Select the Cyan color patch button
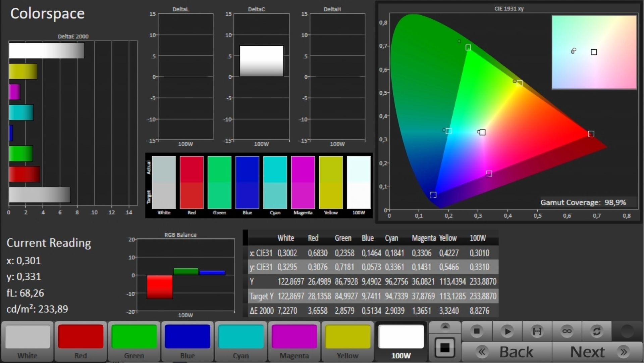 [241, 341]
